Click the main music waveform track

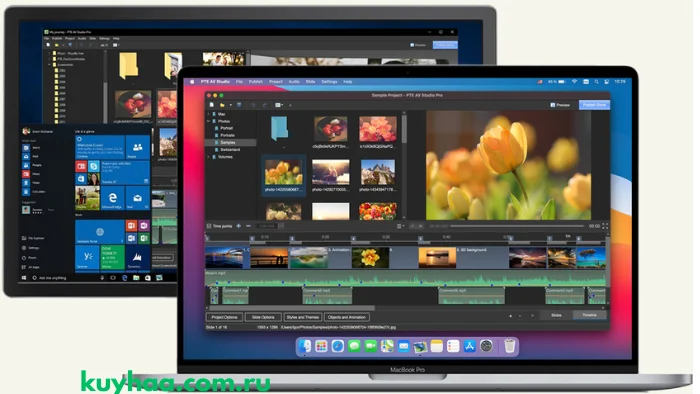405,279
